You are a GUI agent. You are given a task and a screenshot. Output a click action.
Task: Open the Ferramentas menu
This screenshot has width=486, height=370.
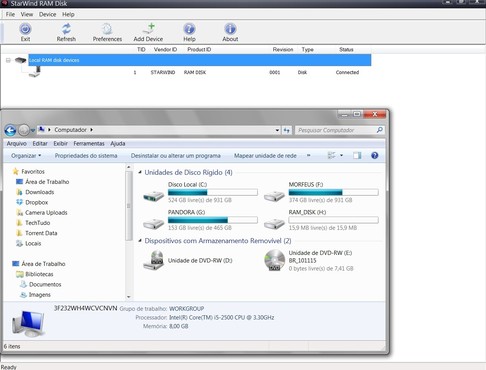[x=89, y=143]
